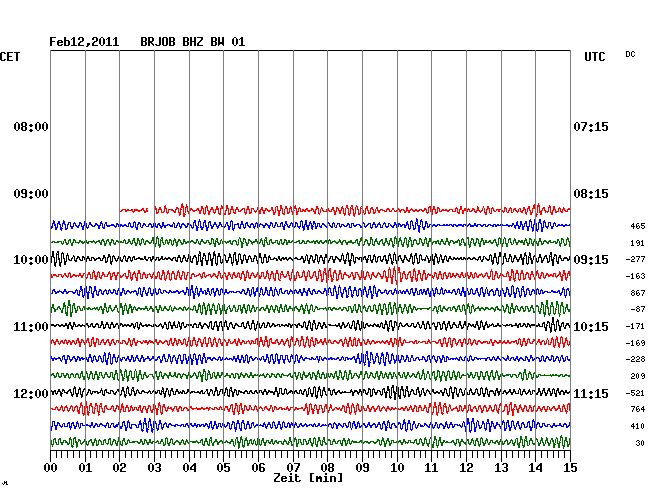Click minute tick label 05

tap(223, 468)
